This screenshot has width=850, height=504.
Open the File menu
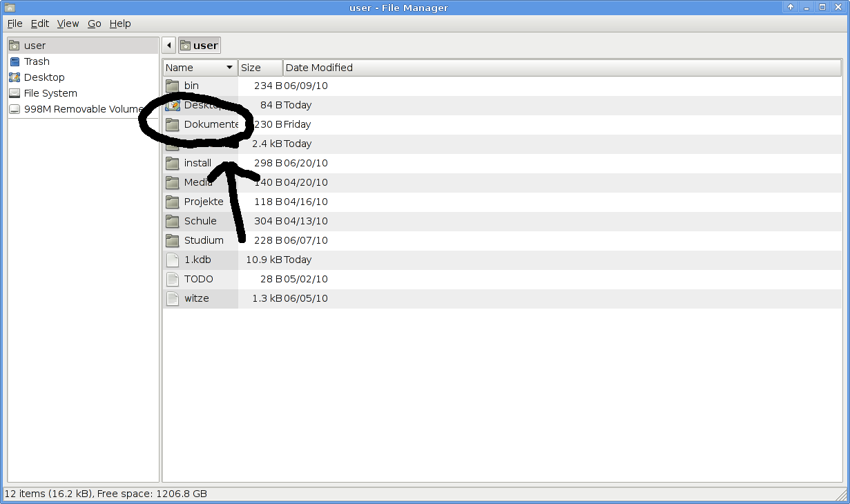[x=15, y=23]
